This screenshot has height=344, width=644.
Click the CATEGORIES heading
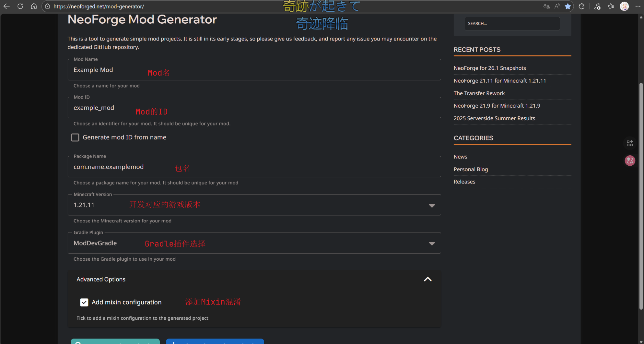473,138
